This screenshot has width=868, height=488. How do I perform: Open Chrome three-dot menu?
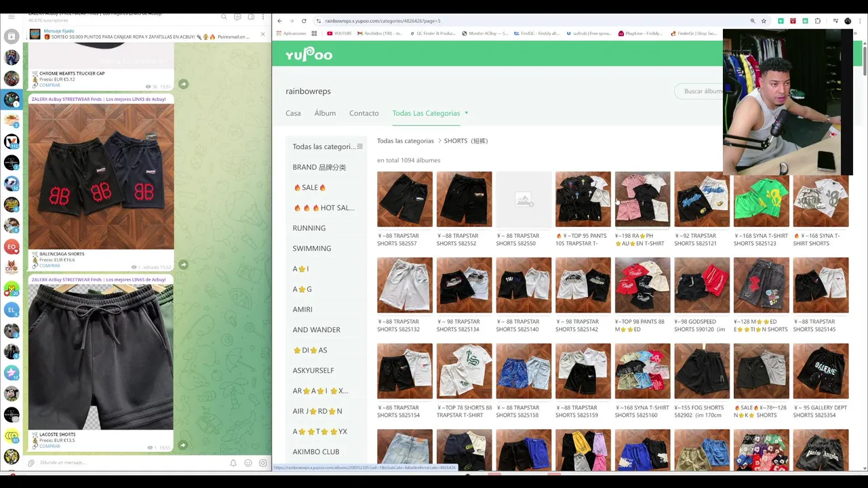coord(860,21)
